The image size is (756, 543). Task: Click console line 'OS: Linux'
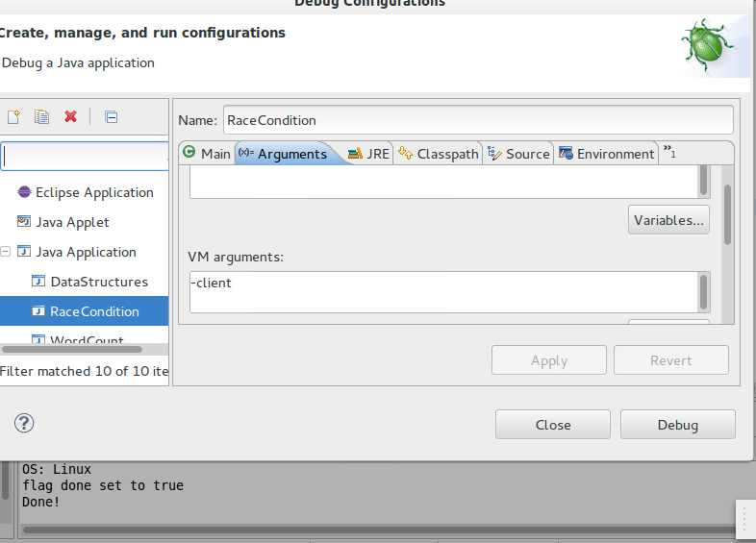pos(57,469)
